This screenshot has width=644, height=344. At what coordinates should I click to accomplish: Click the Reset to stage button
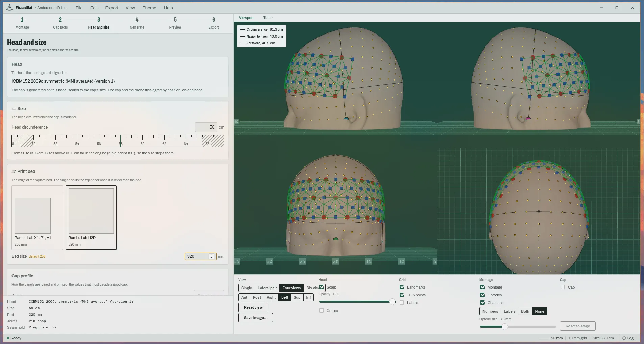[x=578, y=326]
